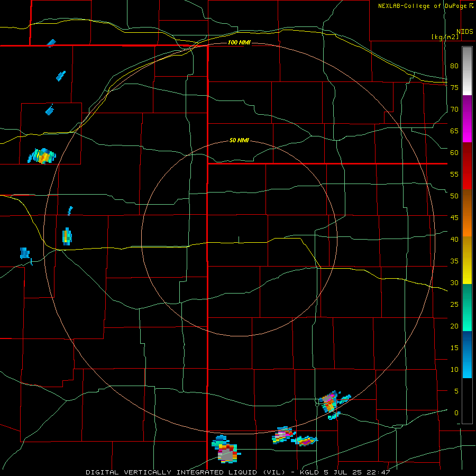Click the 100 NMI range ring label
The width and height of the screenshot is (476, 476).
[239, 42]
